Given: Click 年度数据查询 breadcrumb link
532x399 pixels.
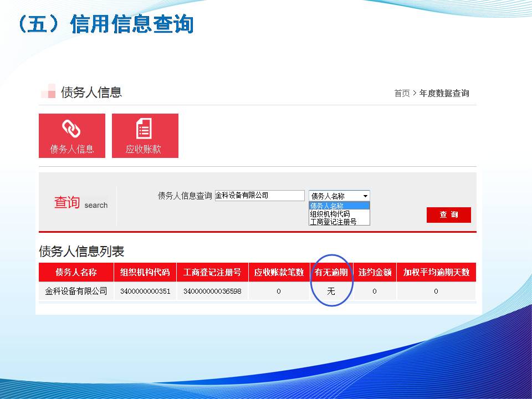Looking at the screenshot, I should [444, 93].
